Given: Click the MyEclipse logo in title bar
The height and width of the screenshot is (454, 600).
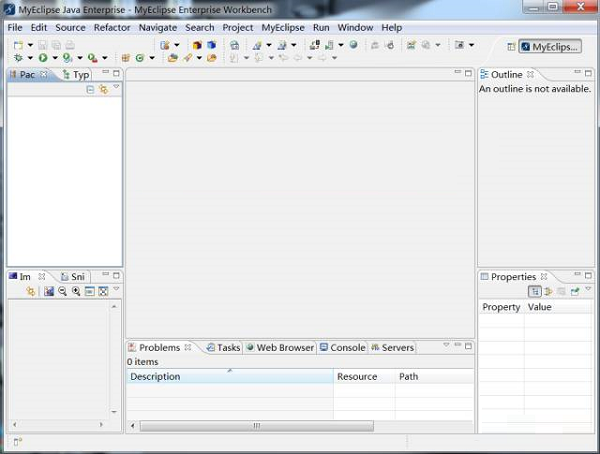Looking at the screenshot, I should (9, 9).
